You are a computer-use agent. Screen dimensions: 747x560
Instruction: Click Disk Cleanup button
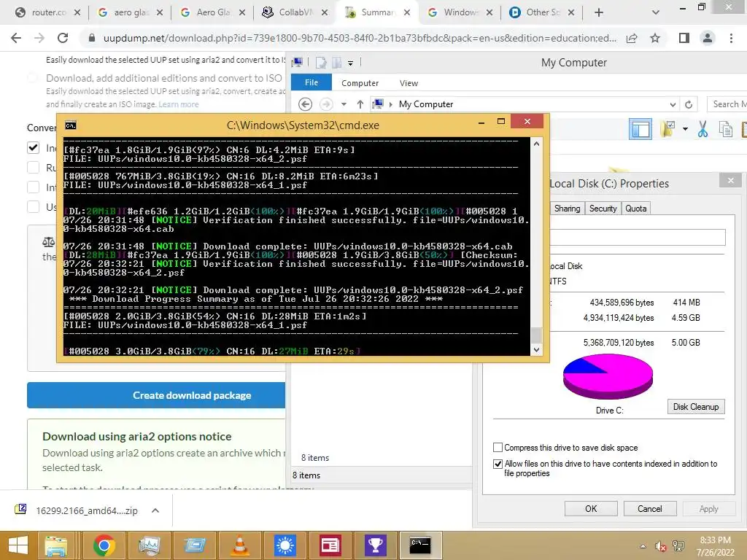click(695, 407)
